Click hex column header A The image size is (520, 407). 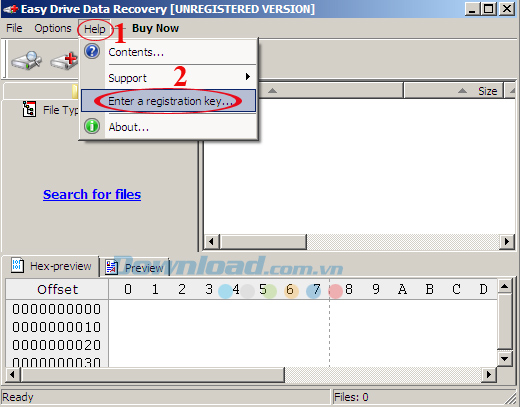point(402,289)
